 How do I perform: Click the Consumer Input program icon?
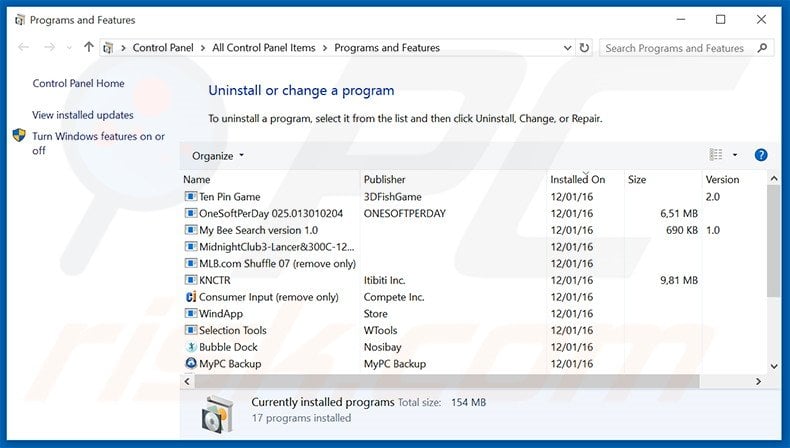coord(190,297)
